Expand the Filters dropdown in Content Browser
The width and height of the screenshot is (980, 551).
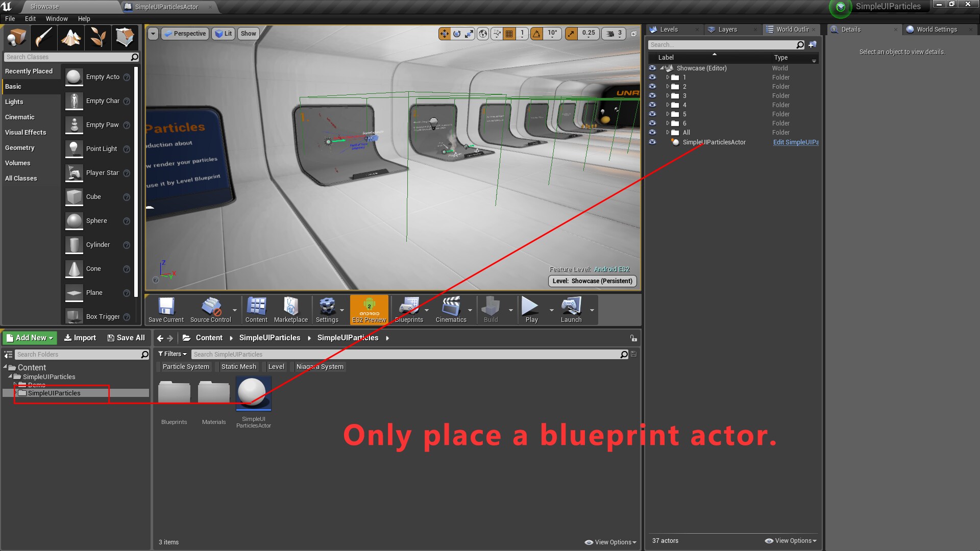pyautogui.click(x=173, y=354)
